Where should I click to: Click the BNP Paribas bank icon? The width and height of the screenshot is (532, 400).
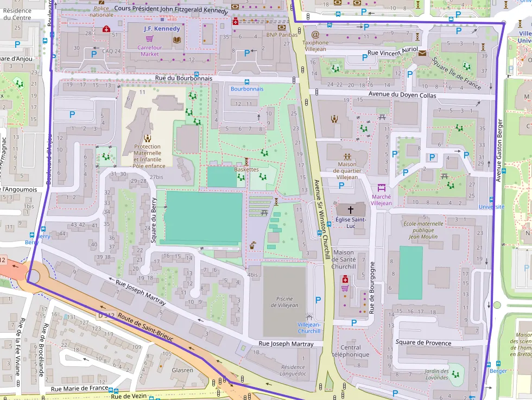coord(281,27)
